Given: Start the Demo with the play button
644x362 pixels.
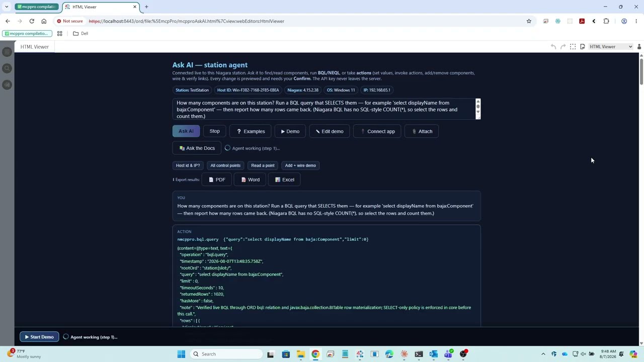Looking at the screenshot, I should (290, 131).
